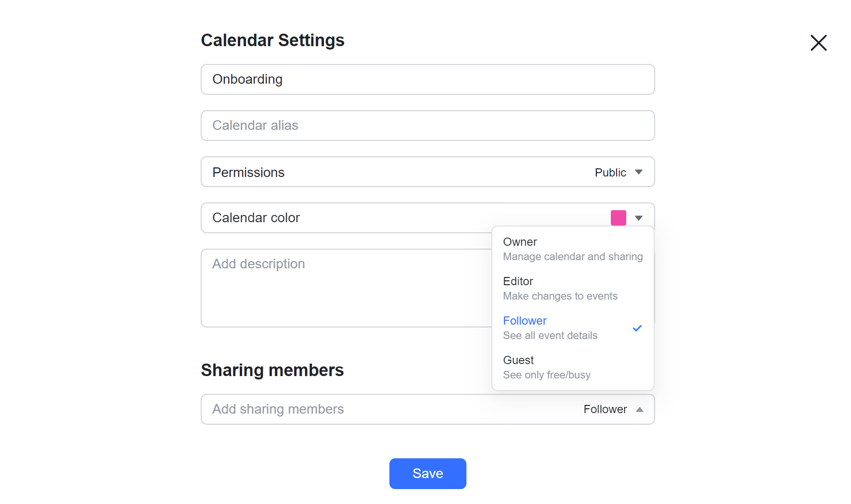Image resolution: width=851 pixels, height=504 pixels.
Task: Close the Calendar Settings dialog
Action: tap(818, 43)
